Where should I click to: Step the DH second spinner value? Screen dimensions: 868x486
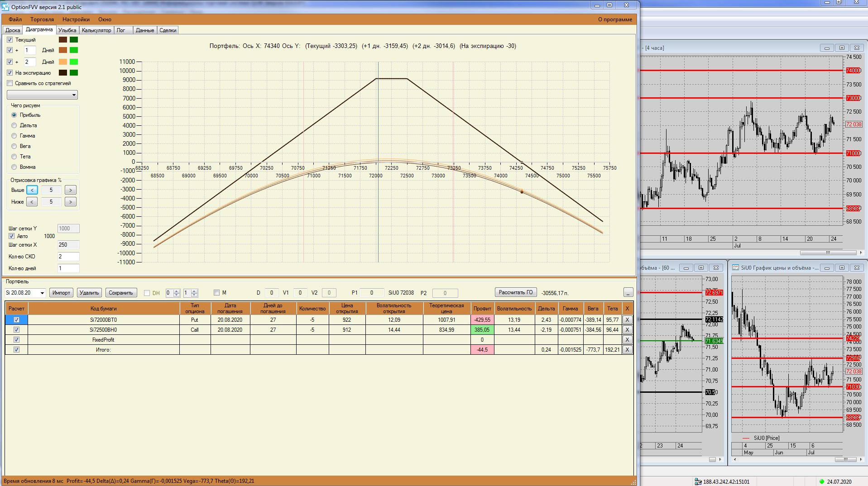pos(194,293)
